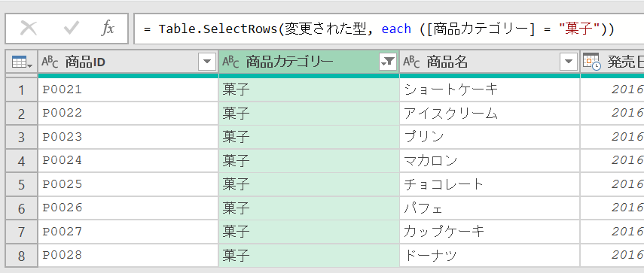Click the カップケーキ product name cell
644x273 pixels.
490,232
